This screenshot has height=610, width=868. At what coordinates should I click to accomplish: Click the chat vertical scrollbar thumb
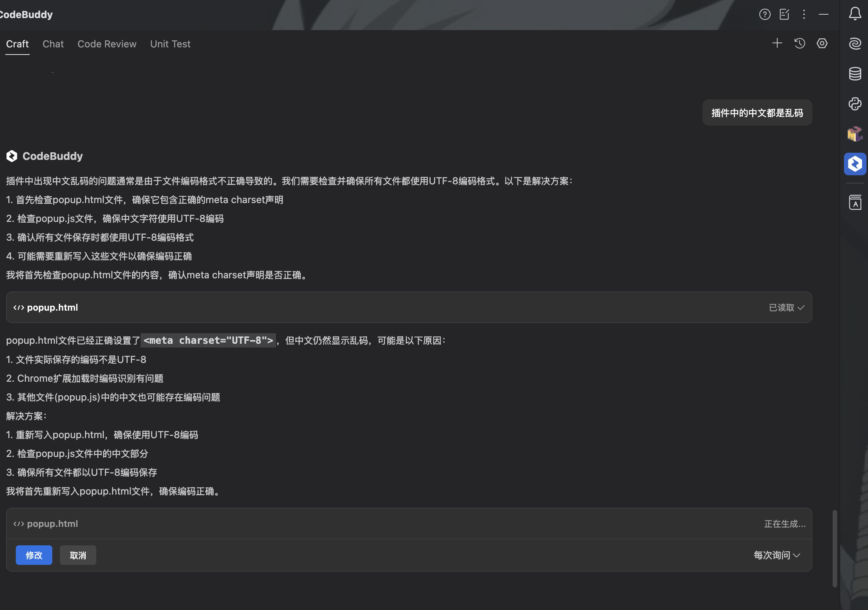(x=835, y=548)
